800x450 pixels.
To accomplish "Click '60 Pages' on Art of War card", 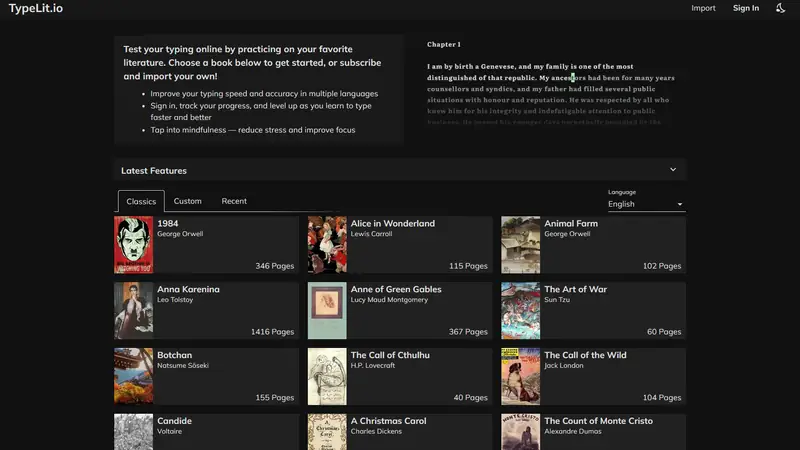I will tap(664, 332).
